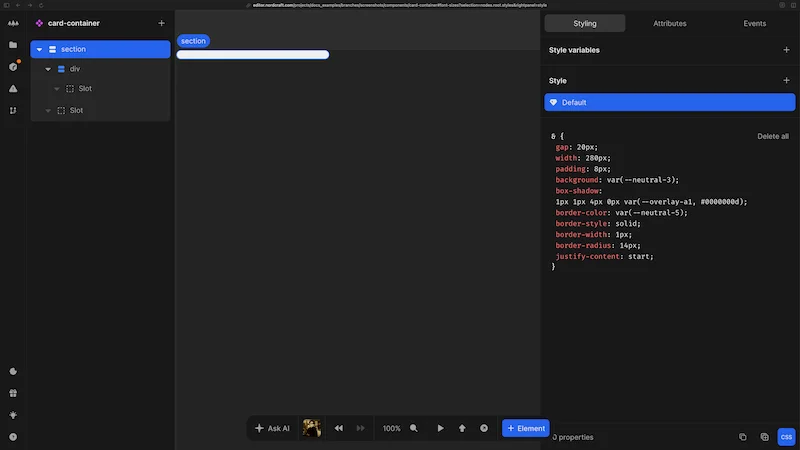This screenshot has height=450, width=800.
Task: Click the copy styles icon at bottom right
Action: click(x=743, y=437)
